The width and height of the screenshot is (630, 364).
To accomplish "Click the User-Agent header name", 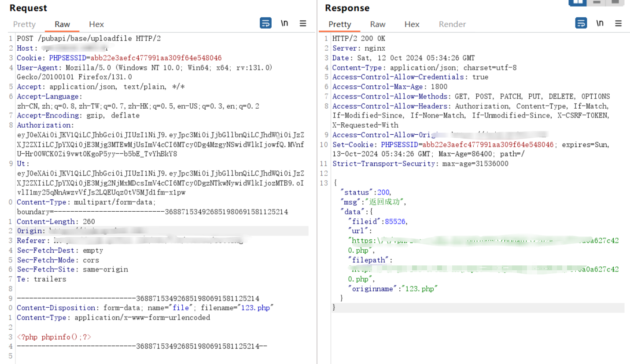I will click(x=38, y=68).
